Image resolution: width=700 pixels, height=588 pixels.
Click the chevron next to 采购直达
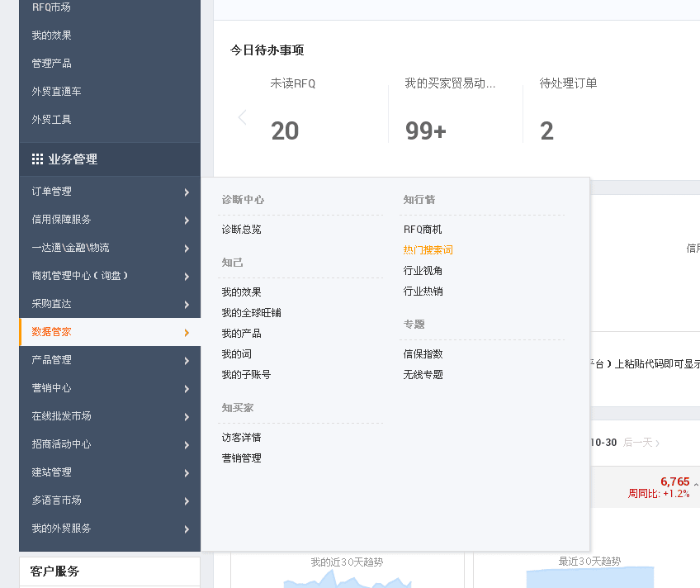(x=187, y=305)
